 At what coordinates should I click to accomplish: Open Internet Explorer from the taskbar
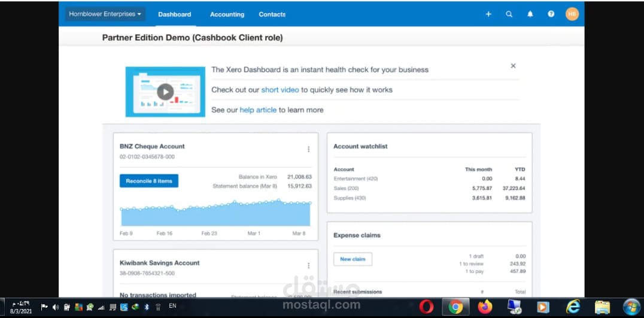click(x=573, y=307)
